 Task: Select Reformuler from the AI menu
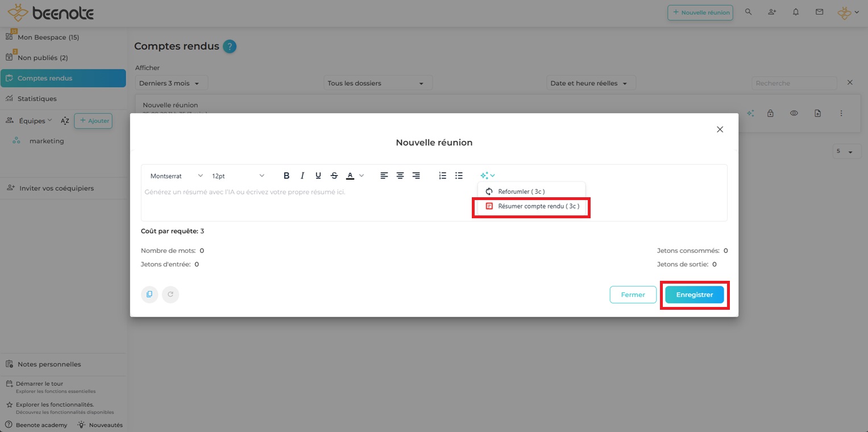point(521,192)
